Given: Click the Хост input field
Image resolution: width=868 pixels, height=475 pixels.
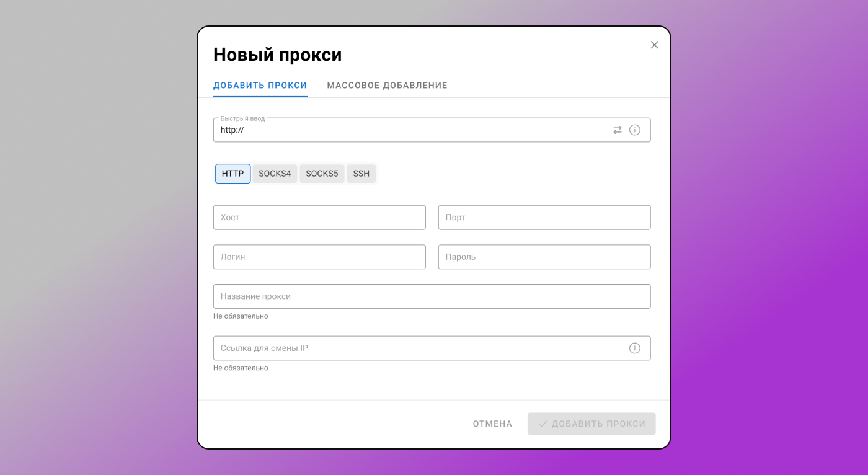Looking at the screenshot, I should 319,217.
